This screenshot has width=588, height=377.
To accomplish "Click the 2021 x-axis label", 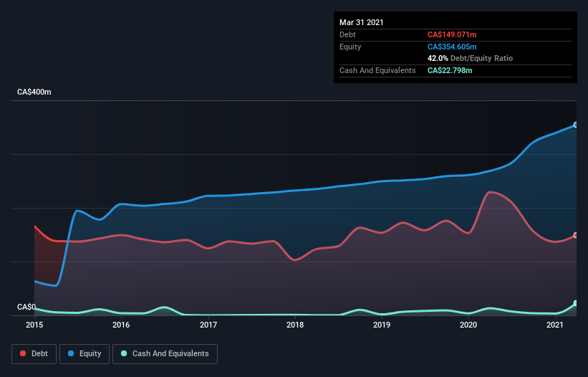I will (555, 325).
